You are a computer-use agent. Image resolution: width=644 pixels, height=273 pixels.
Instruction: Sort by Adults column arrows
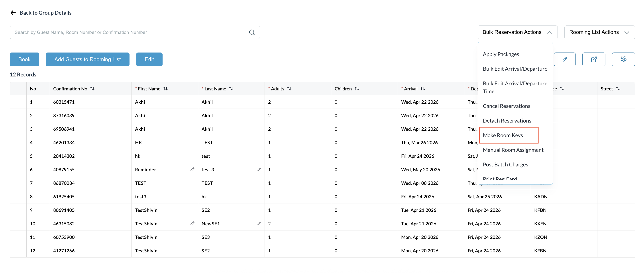(x=289, y=89)
